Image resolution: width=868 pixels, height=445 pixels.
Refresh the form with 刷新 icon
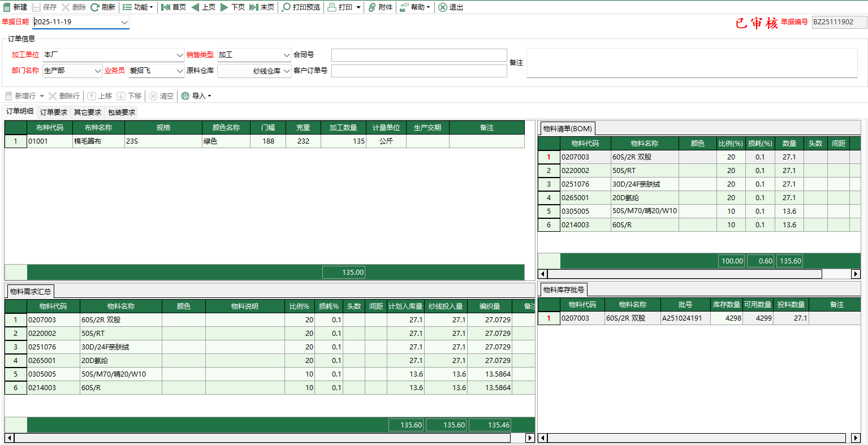point(95,7)
